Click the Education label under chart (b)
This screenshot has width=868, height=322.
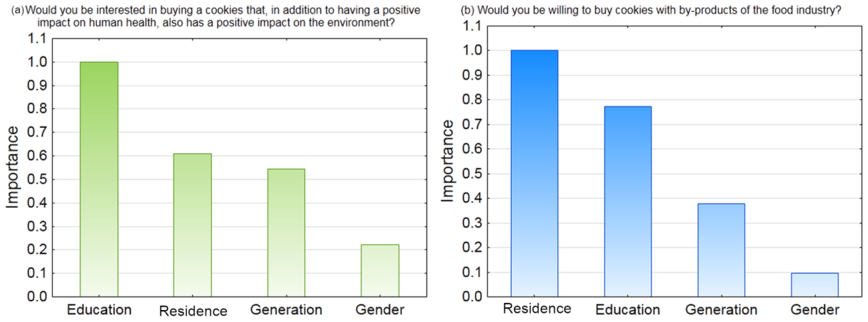pos(627,310)
